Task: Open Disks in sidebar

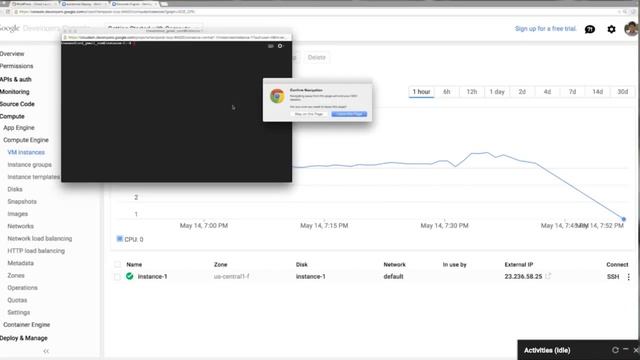Action: pyautogui.click(x=15, y=189)
